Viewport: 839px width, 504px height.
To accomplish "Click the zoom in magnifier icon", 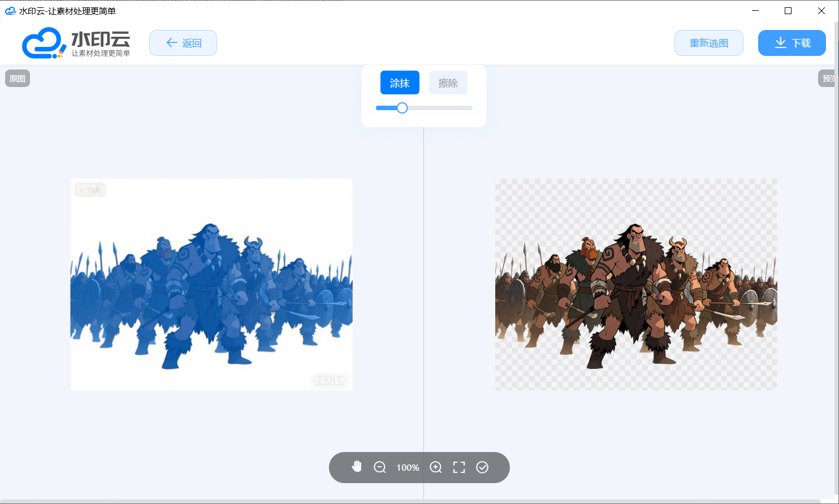I will click(x=436, y=467).
